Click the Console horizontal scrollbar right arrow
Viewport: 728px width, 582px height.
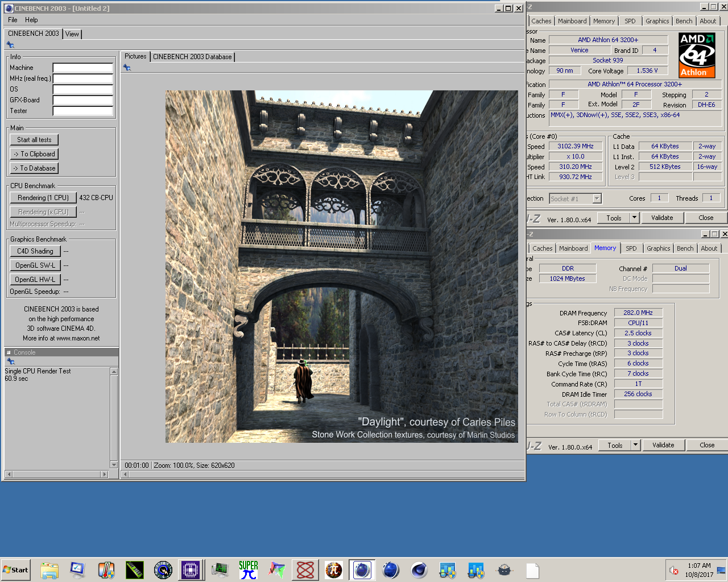pos(104,474)
